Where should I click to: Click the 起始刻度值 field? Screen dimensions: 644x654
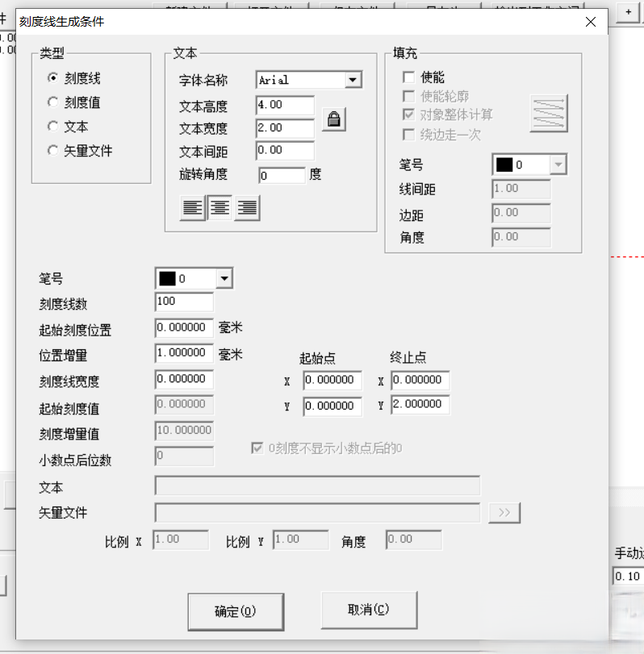point(184,405)
